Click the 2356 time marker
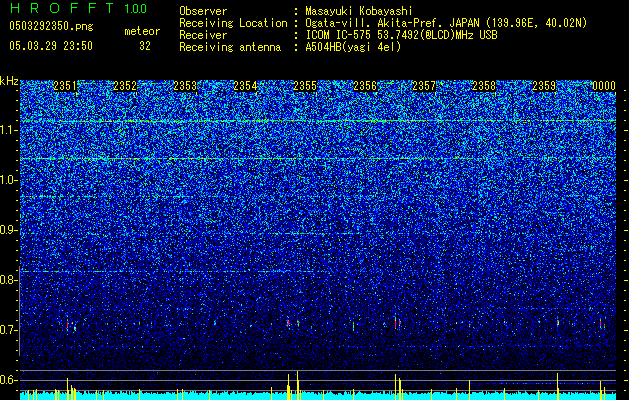629x400 pixels. 365,86
